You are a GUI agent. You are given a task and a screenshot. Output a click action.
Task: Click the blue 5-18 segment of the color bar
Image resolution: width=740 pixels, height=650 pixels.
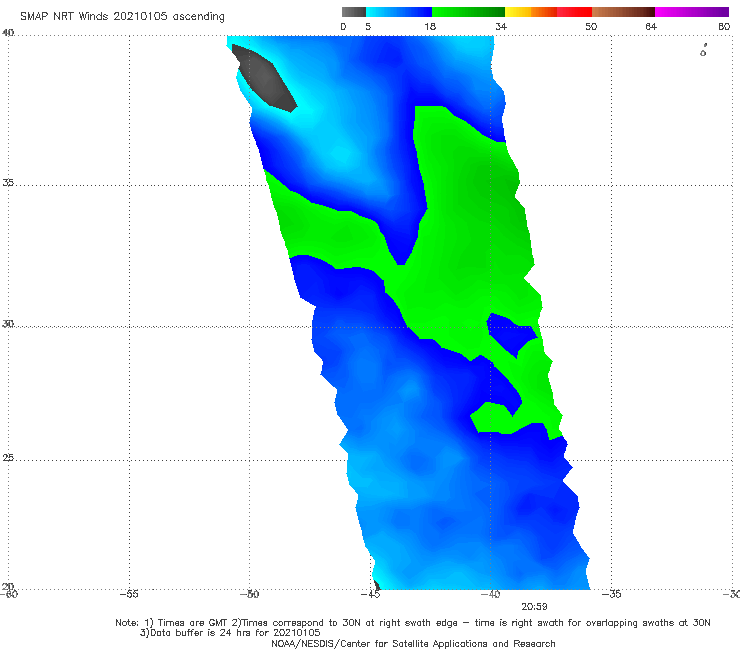coord(399,12)
